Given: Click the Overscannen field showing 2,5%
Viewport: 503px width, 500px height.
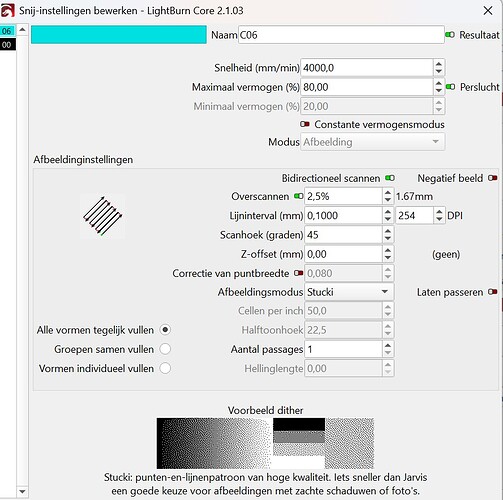Looking at the screenshot, I should 343,196.
